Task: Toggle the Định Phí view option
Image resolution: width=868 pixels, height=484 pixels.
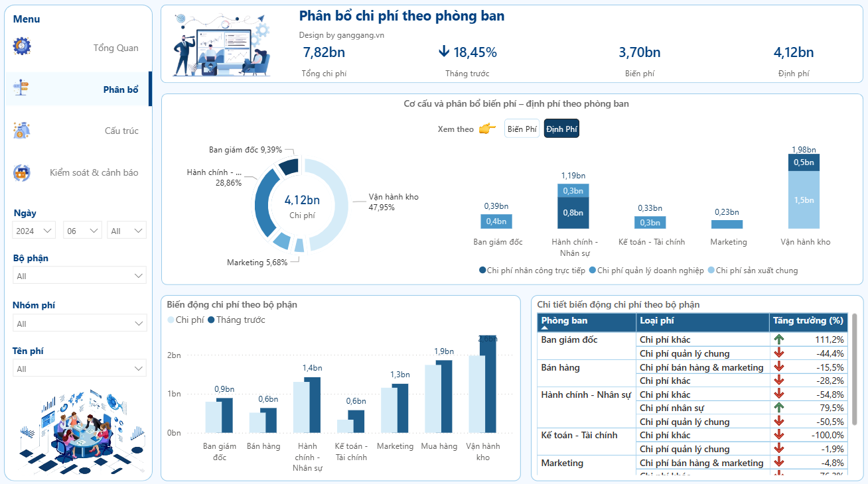Action: point(561,129)
